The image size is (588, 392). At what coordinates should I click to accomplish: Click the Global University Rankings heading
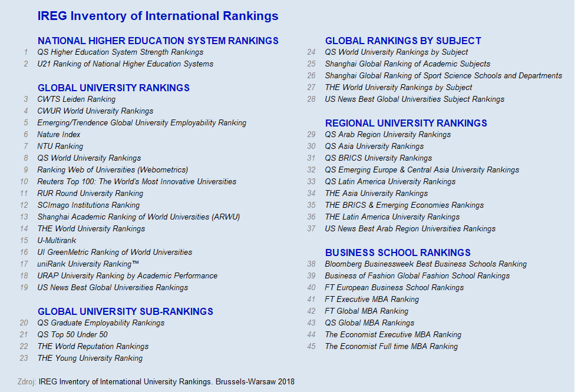pos(113,88)
